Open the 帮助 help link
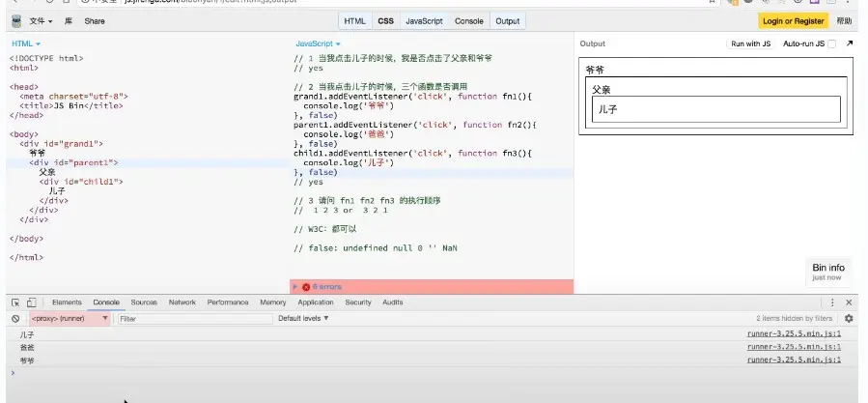Screen dimensions: 868x403 point(844,21)
